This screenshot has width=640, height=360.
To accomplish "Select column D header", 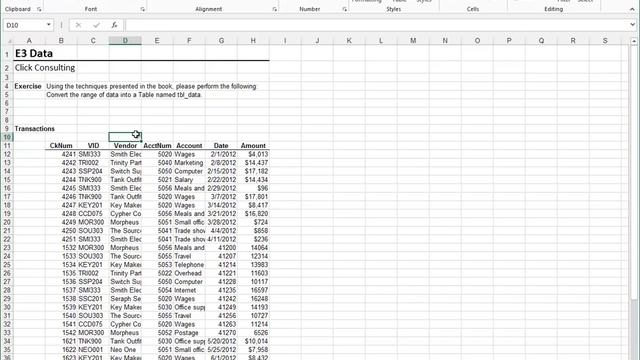I will [x=125, y=40].
